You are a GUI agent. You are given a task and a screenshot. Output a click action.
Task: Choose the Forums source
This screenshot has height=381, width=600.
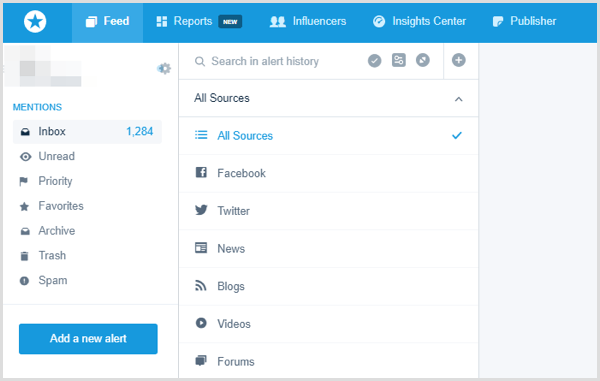point(328,361)
